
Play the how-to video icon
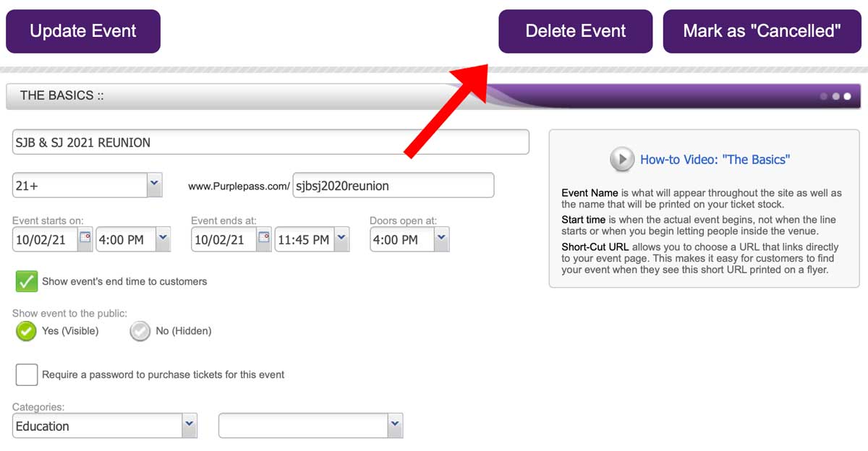(622, 159)
